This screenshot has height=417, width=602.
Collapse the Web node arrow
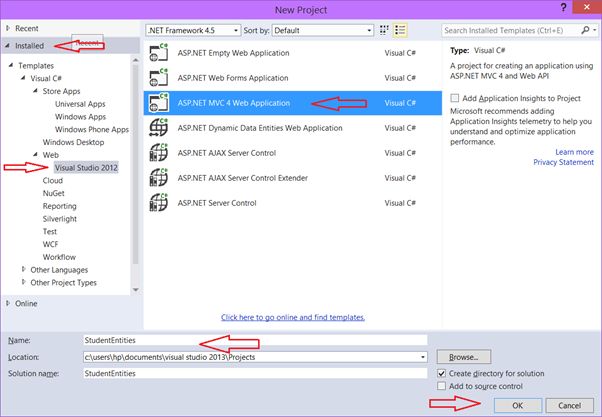pyautogui.click(x=35, y=154)
